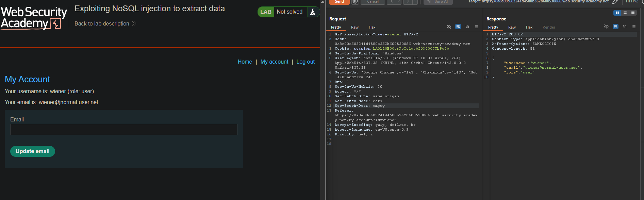The height and width of the screenshot is (200, 644).
Task: Toggle hide non-printable chars icon in Request
Action: tap(449, 27)
